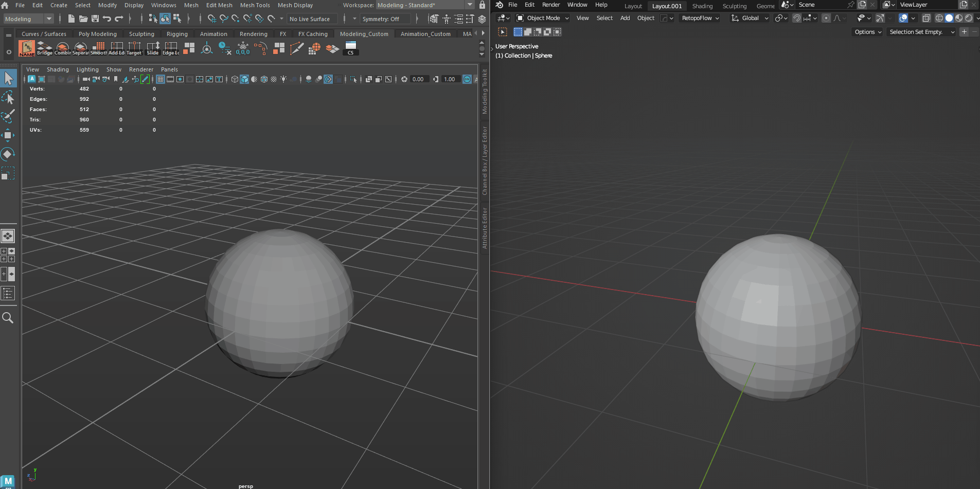The height and width of the screenshot is (489, 980).
Task: Choose the Maya Scale tool
Action: [8, 173]
